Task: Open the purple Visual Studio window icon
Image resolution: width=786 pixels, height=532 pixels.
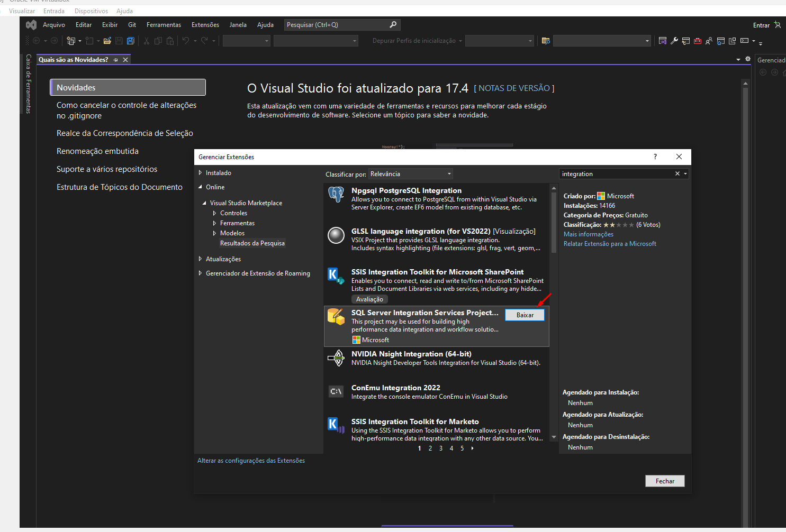Action: tap(663, 41)
